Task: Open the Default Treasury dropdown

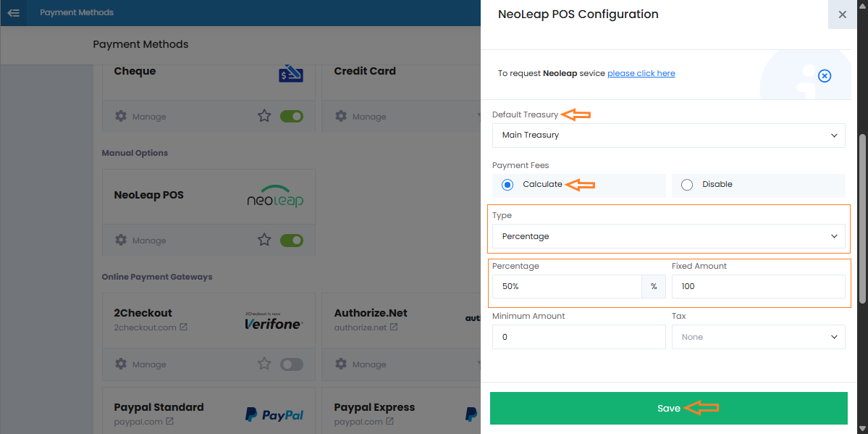Action: click(x=668, y=135)
